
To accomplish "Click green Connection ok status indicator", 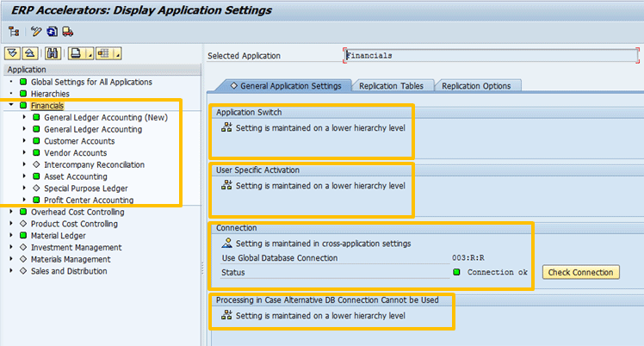I will click(456, 272).
